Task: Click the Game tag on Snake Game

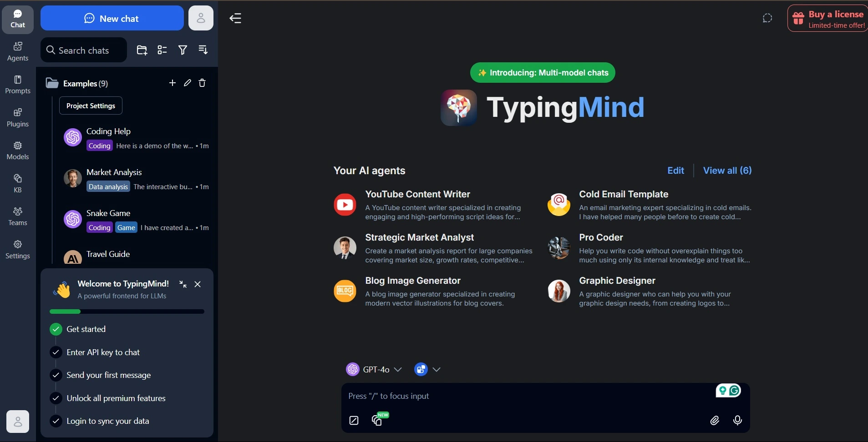Action: click(126, 227)
